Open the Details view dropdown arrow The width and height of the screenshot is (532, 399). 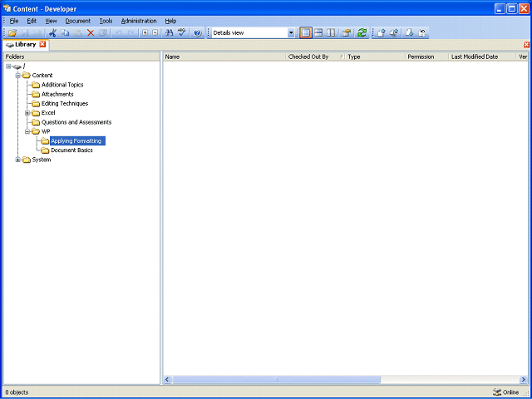[x=291, y=33]
